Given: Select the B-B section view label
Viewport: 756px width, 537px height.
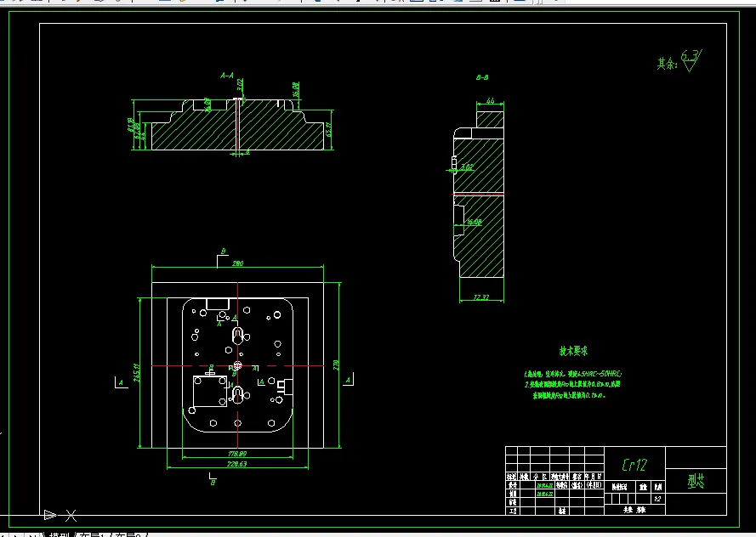Looking at the screenshot, I should [482, 77].
